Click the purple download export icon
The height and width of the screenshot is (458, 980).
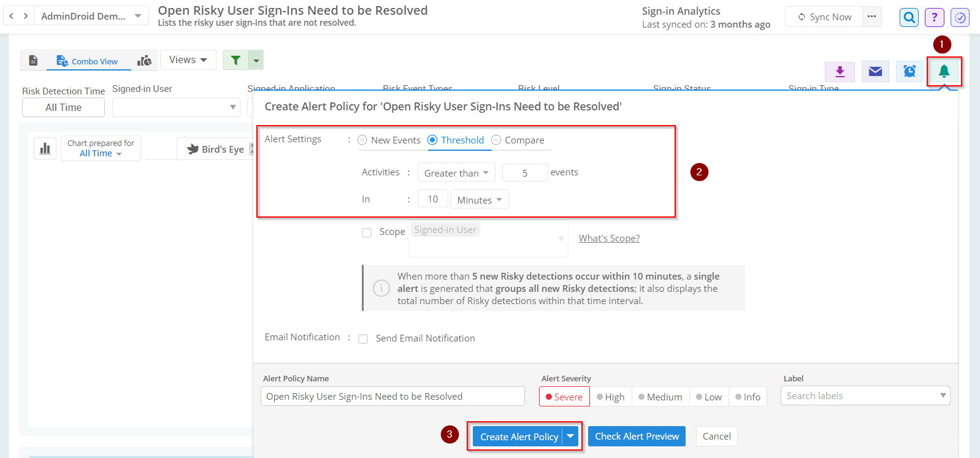[x=840, y=72]
